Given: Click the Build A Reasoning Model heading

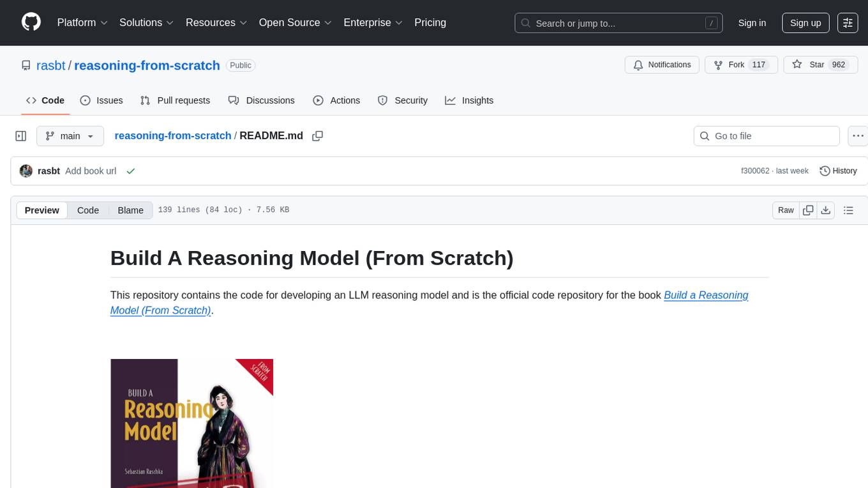Looking at the screenshot, I should click(311, 257).
